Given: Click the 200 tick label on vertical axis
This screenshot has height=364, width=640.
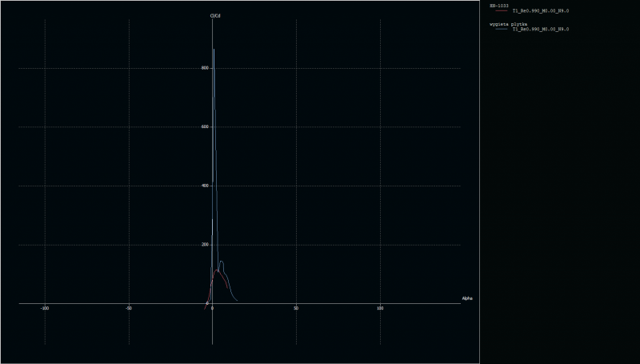Looking at the screenshot, I should [205, 245].
